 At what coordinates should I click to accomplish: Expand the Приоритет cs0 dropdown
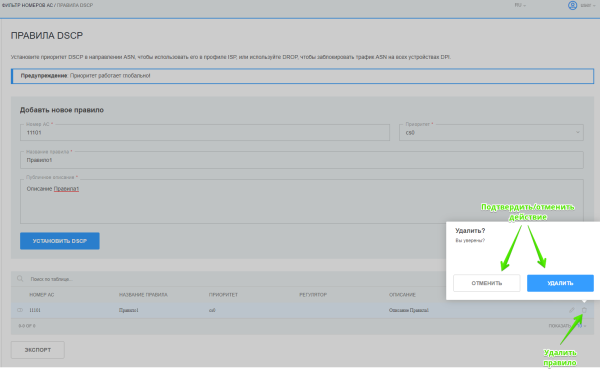[x=491, y=132]
